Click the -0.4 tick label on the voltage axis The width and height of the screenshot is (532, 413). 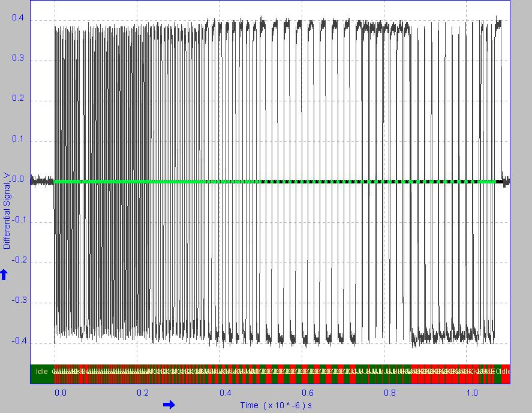tap(16, 341)
